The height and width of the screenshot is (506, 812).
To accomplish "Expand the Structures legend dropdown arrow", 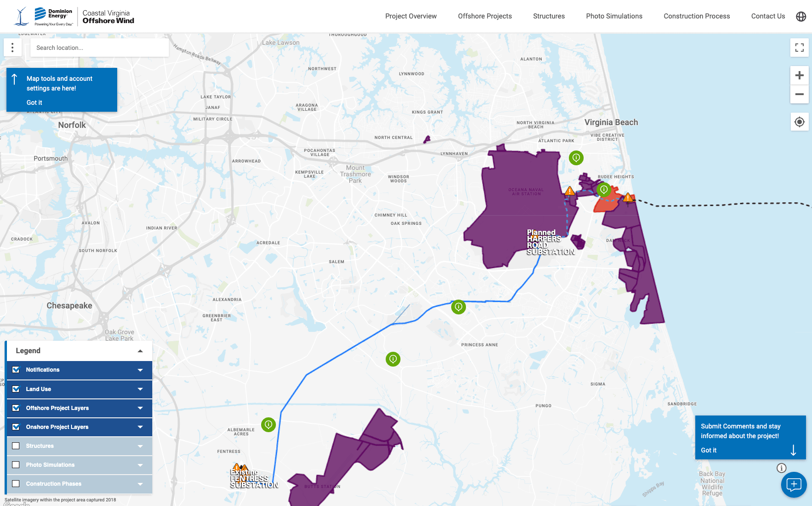I will click(140, 446).
